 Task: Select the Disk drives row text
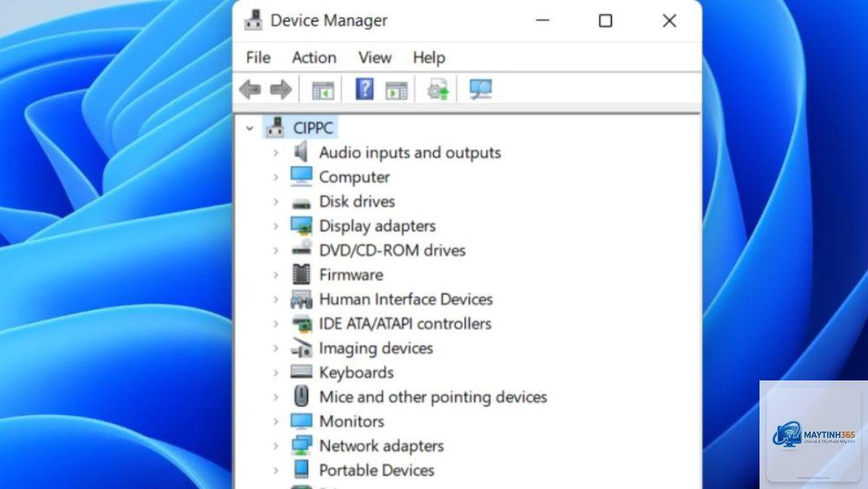[357, 202]
